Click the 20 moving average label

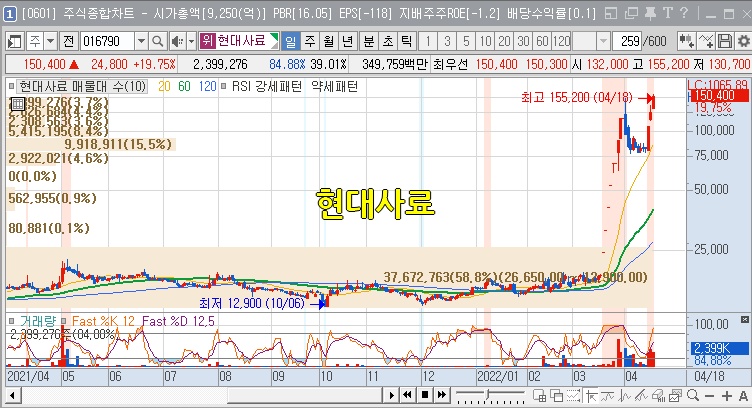[x=164, y=87]
